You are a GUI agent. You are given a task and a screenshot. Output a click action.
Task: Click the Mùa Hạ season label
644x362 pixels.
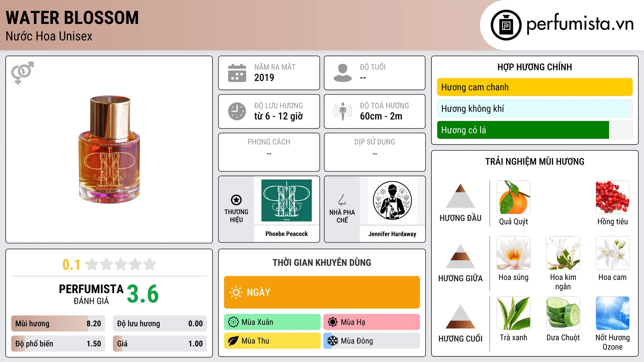353,322
